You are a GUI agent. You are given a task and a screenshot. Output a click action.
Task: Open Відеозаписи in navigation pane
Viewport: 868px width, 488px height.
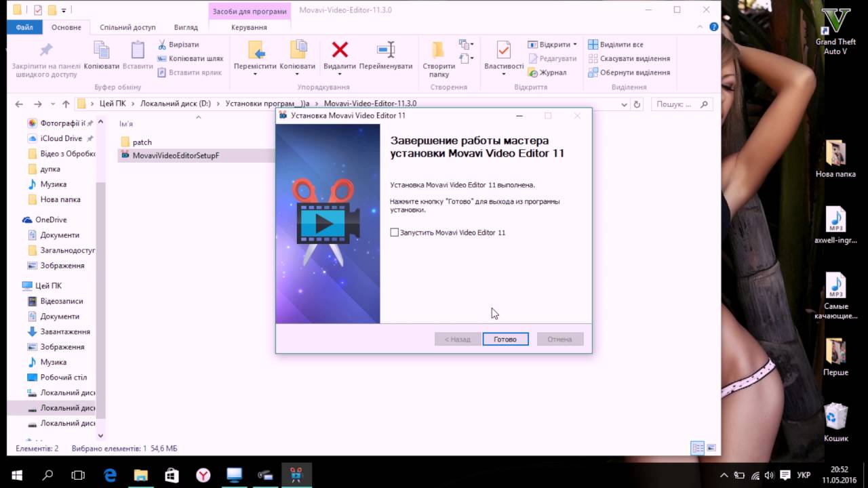point(61,301)
